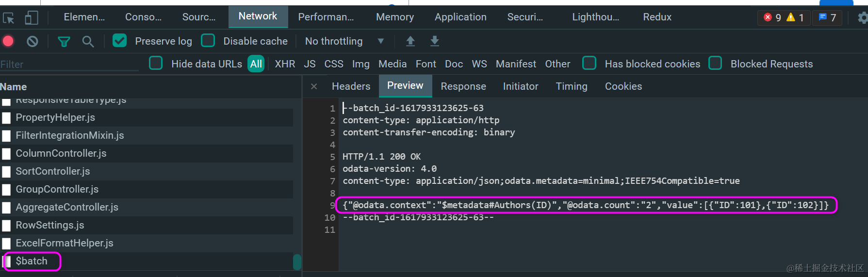Select SortController.js request
Viewport: 868px width, 277px height.
point(147,172)
